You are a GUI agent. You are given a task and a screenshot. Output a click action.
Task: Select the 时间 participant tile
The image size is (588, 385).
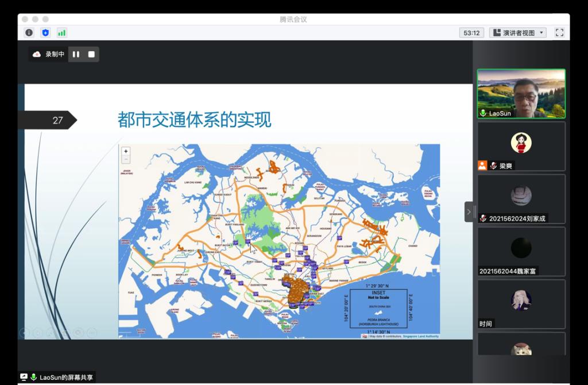pyautogui.click(x=521, y=304)
